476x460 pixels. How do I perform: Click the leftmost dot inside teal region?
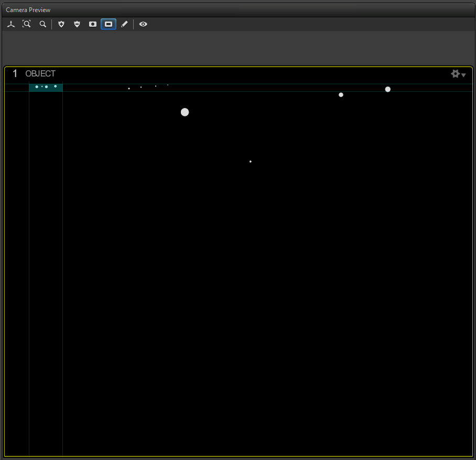pos(37,87)
